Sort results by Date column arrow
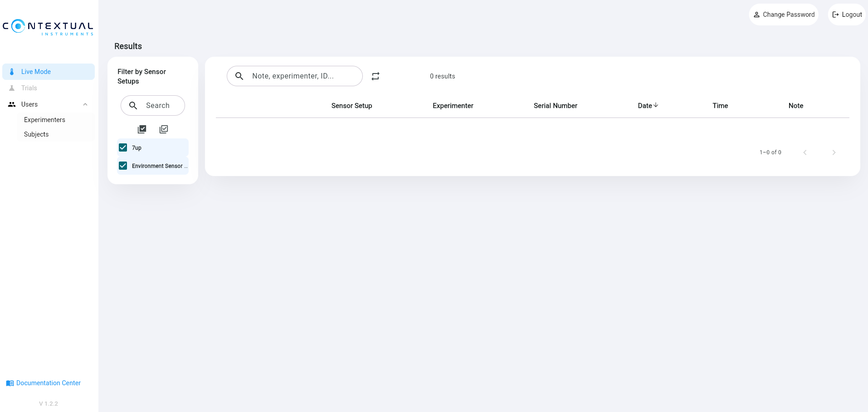 tap(656, 105)
